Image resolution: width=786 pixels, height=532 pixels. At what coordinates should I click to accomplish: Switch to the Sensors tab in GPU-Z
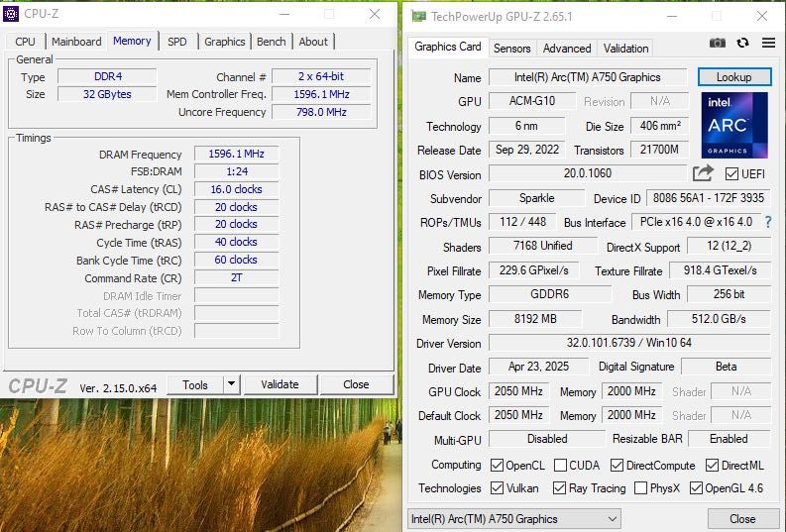click(x=511, y=49)
